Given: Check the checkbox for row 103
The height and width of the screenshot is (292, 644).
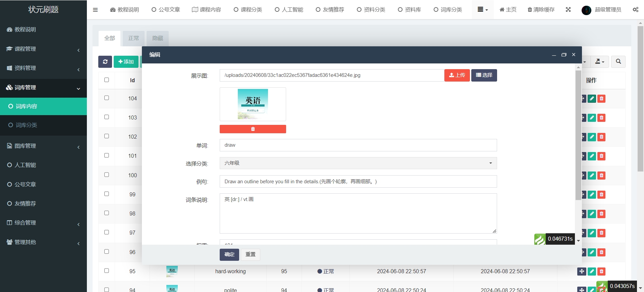Looking at the screenshot, I should pos(107,117).
